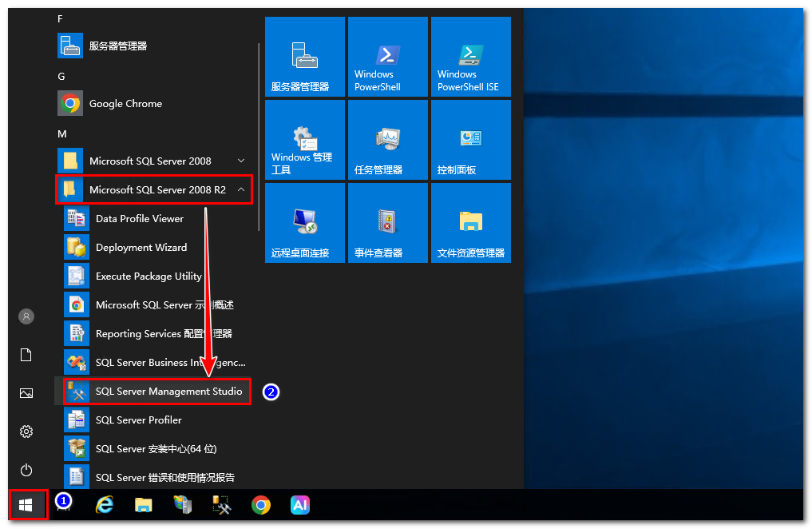
Task: Open Google Chrome from the app list
Action: pyautogui.click(x=125, y=104)
